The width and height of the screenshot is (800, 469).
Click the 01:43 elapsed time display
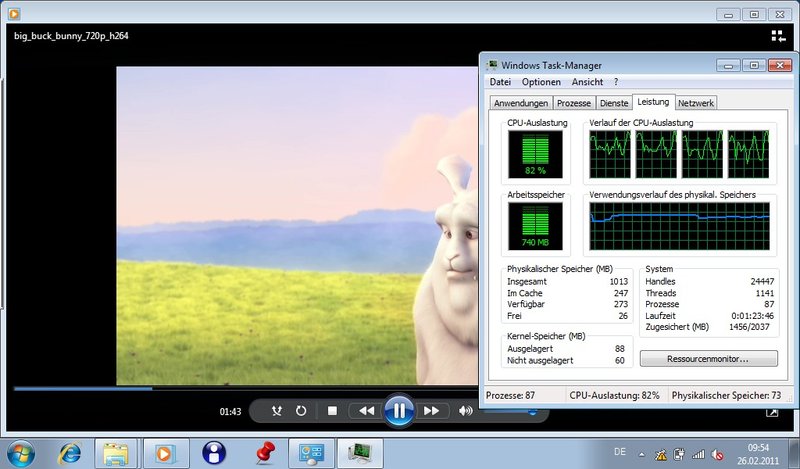tap(230, 411)
